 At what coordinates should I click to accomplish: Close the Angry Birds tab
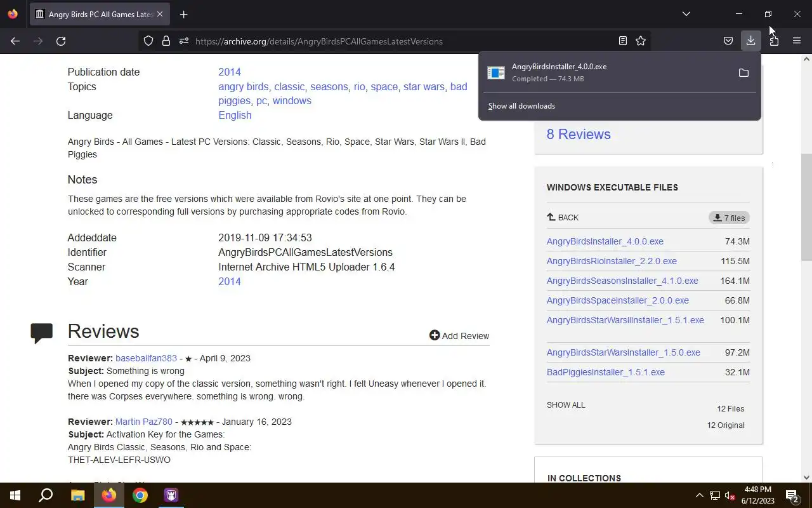click(160, 14)
